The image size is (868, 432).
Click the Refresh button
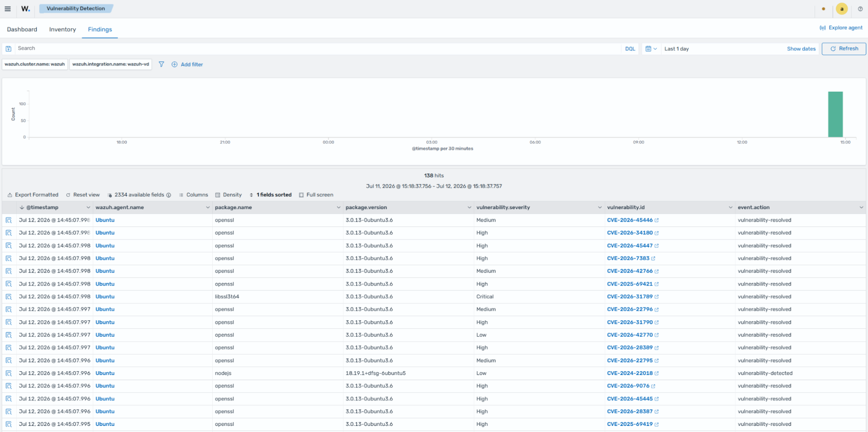pyautogui.click(x=844, y=49)
